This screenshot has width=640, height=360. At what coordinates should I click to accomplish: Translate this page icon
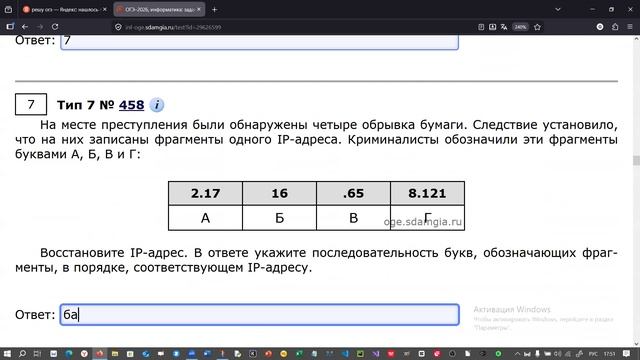pyautogui.click(x=504, y=27)
